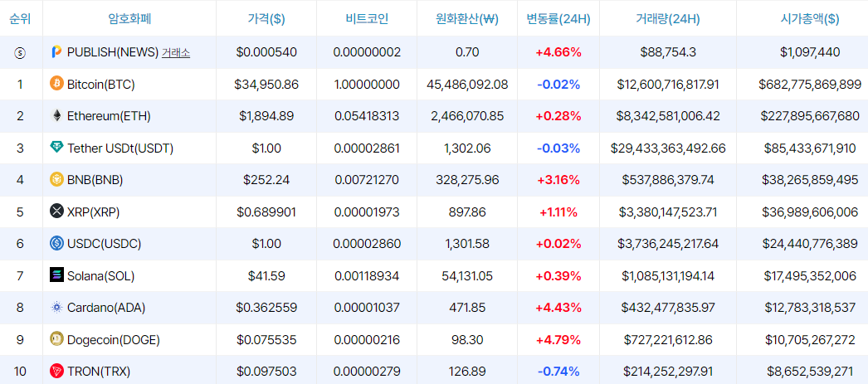
Task: Click the TRON red logo icon
Action: point(56,371)
